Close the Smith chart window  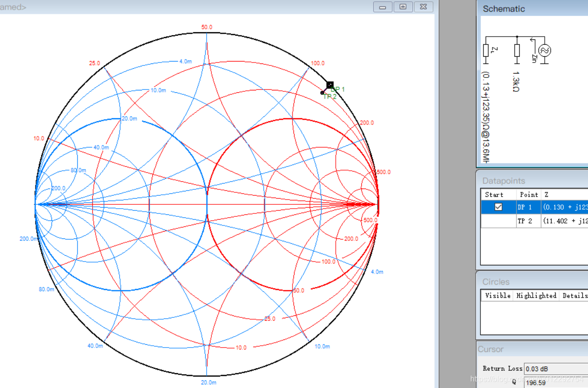[423, 7]
